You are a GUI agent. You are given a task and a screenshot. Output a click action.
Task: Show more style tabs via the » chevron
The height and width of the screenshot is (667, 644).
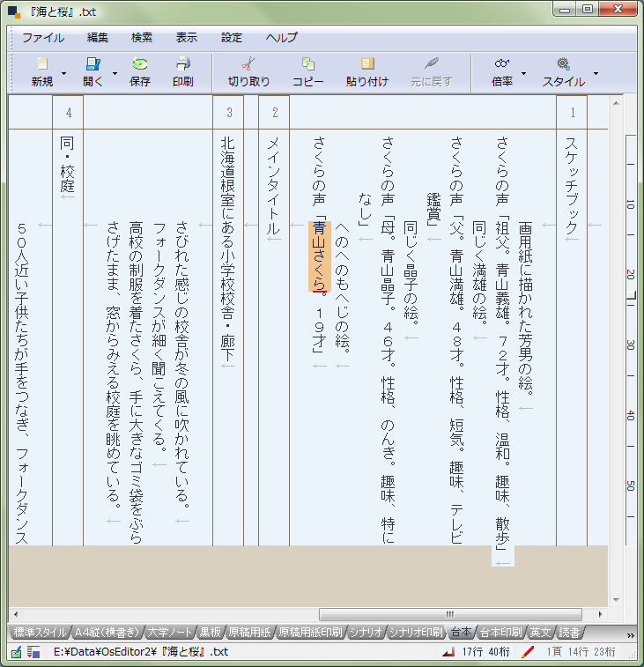point(631,635)
